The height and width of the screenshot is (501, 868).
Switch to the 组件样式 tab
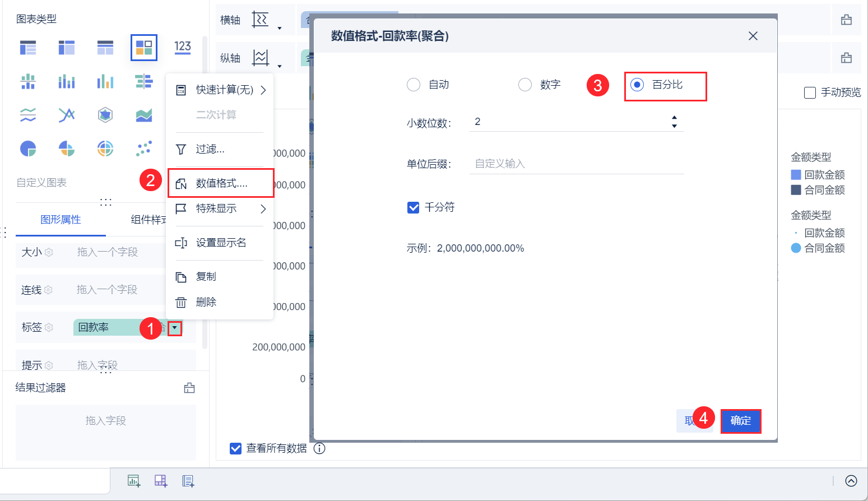point(148,220)
